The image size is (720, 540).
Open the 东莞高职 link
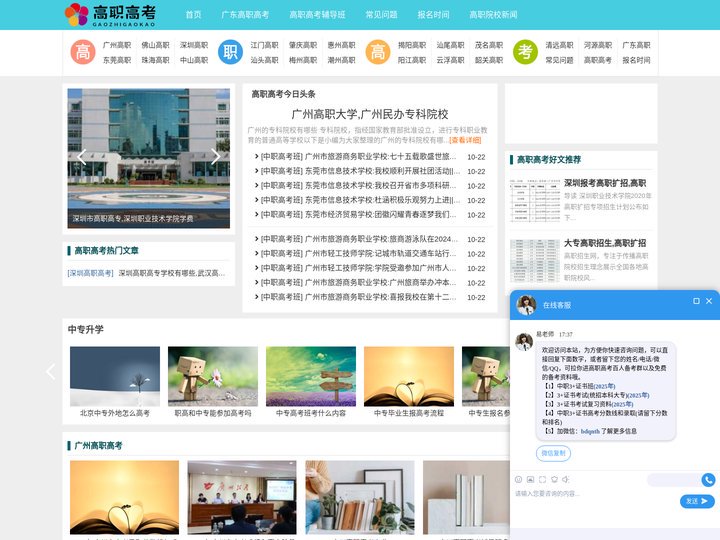117,60
